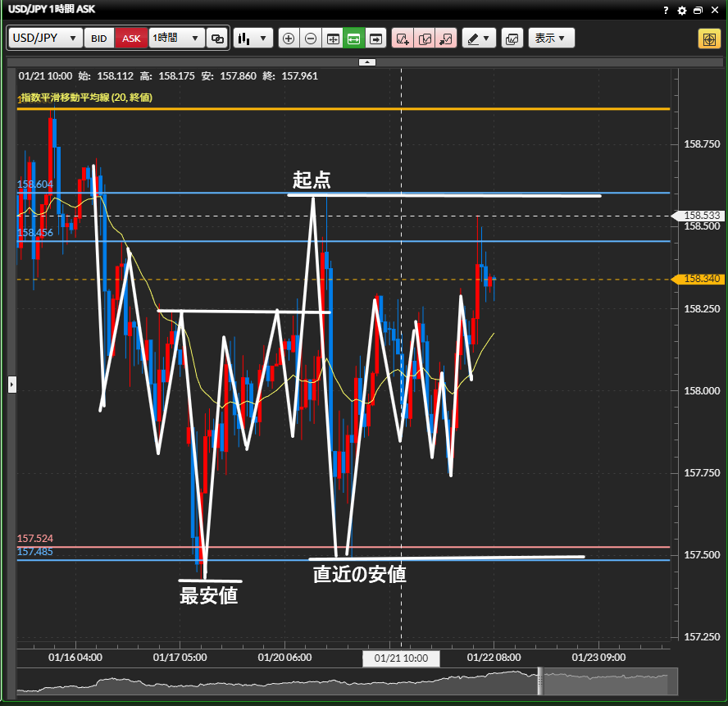Click the chart link icon beside 1時間

click(x=217, y=39)
